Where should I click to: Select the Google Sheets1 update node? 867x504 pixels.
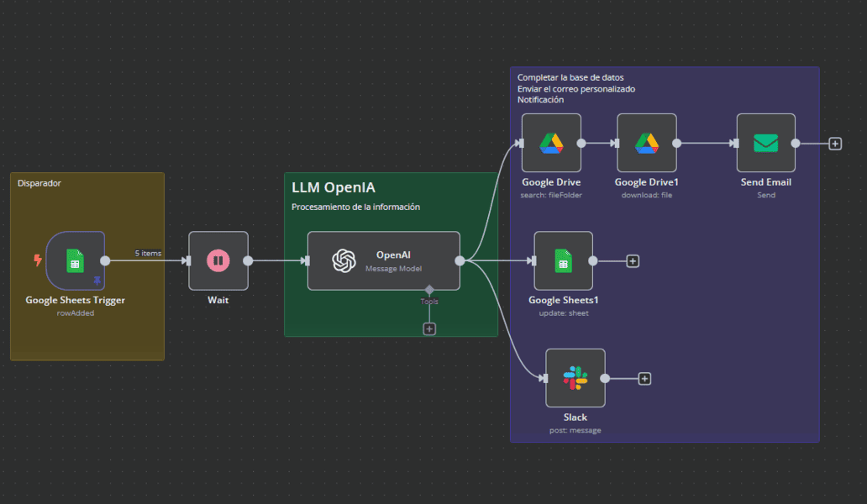click(564, 261)
